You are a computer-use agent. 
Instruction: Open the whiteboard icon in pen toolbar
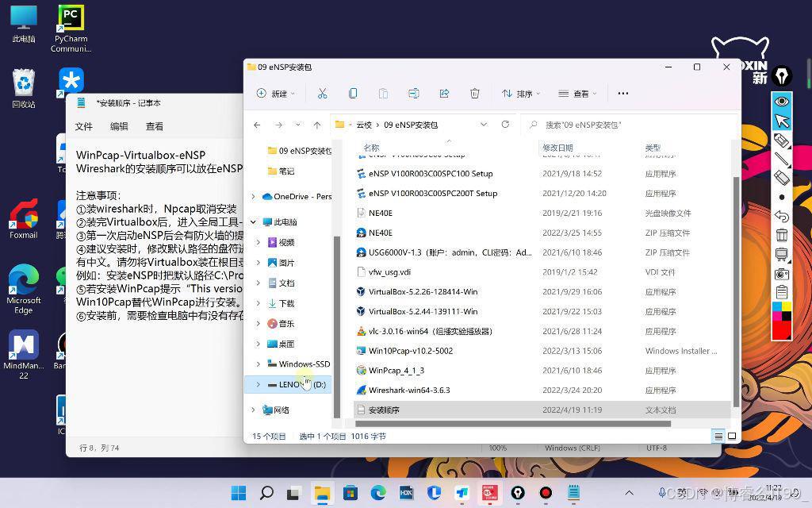pyautogui.click(x=781, y=254)
